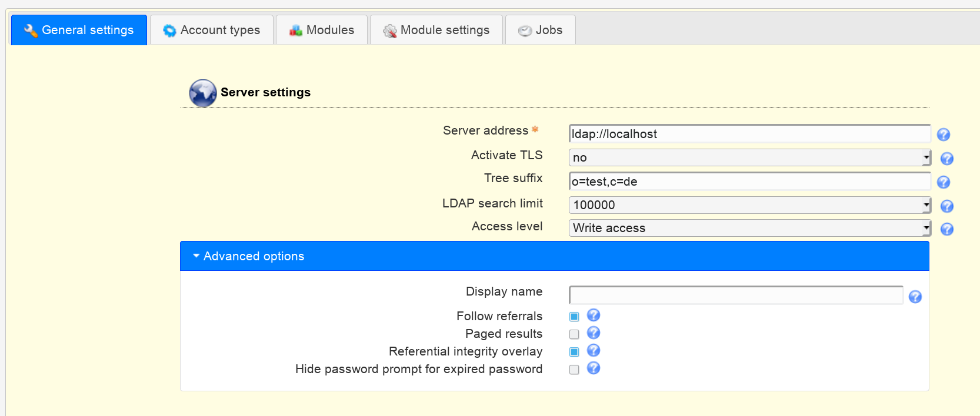Click help icon beside Activate TLS

(946, 159)
